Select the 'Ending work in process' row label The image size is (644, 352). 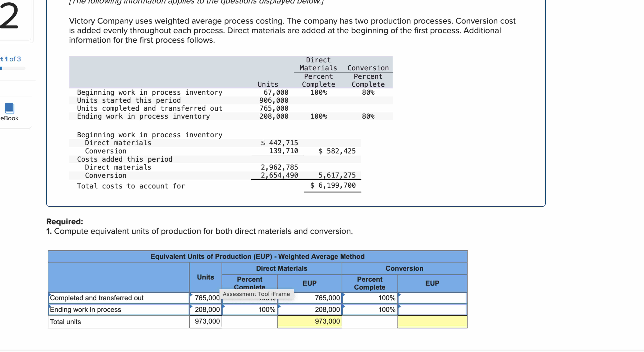pos(119,310)
